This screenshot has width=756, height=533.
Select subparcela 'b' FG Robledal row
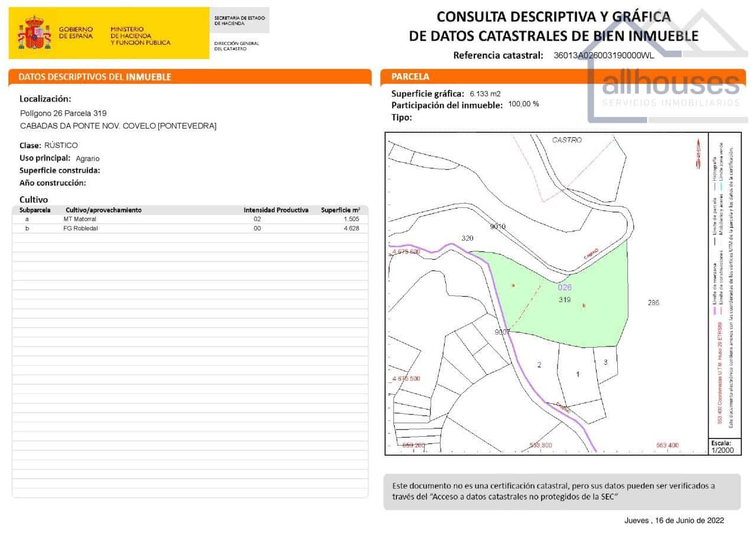pos(189,228)
